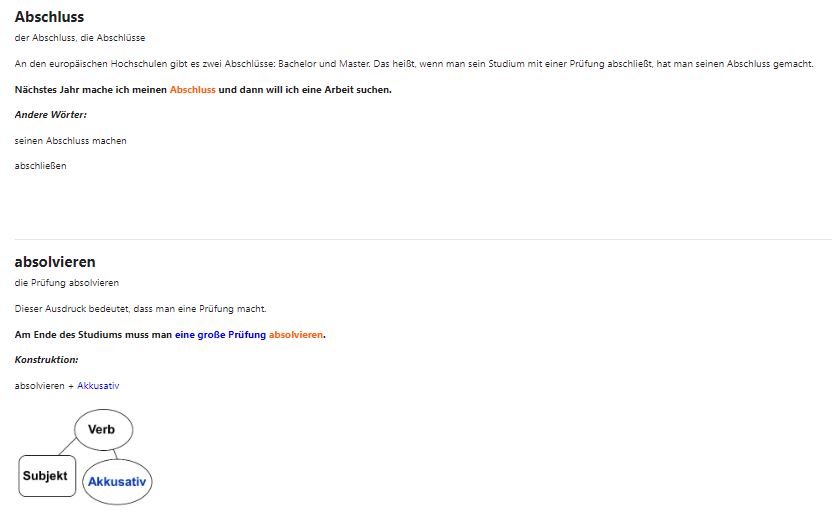Click the 'Abschluss' main heading
Image resolution: width=832 pixels, height=522 pixels.
click(49, 17)
